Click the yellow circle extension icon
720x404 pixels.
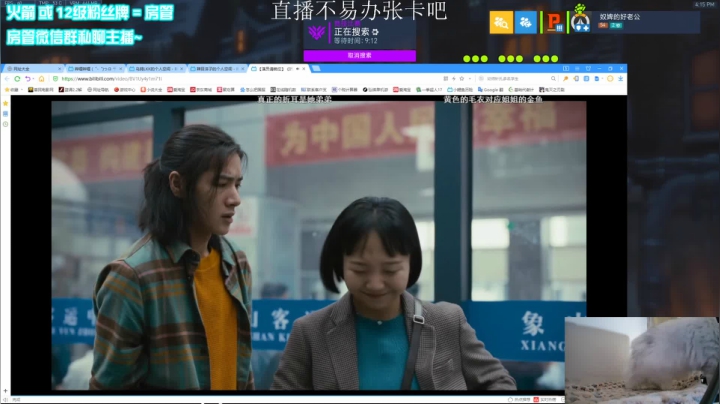tap(610, 79)
